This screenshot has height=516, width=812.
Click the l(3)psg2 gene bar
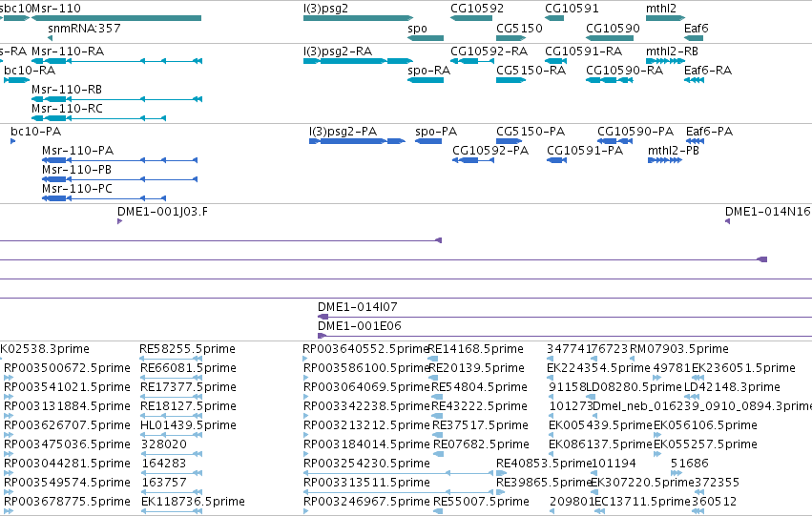point(359,18)
